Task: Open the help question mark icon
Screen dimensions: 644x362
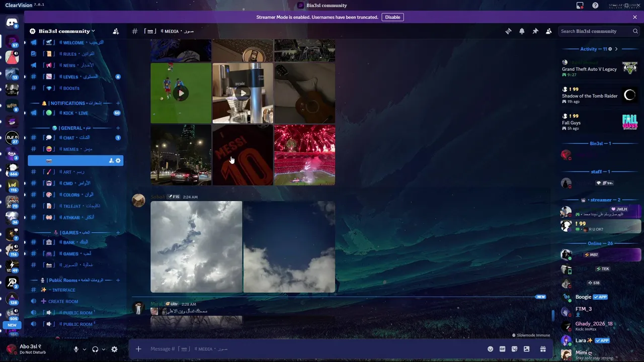Action: 595,6
